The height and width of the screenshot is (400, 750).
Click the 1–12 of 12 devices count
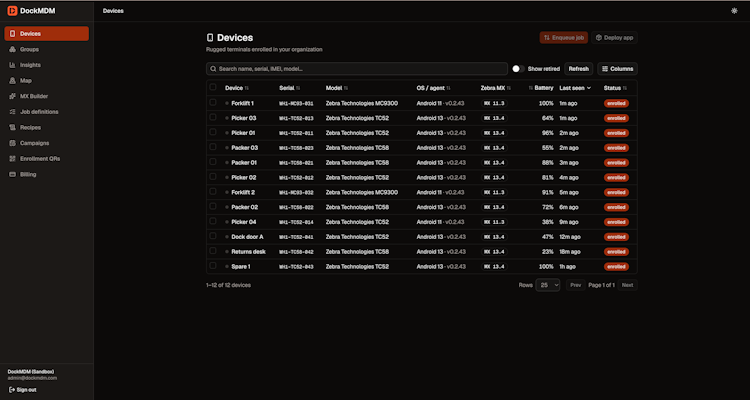click(x=228, y=285)
